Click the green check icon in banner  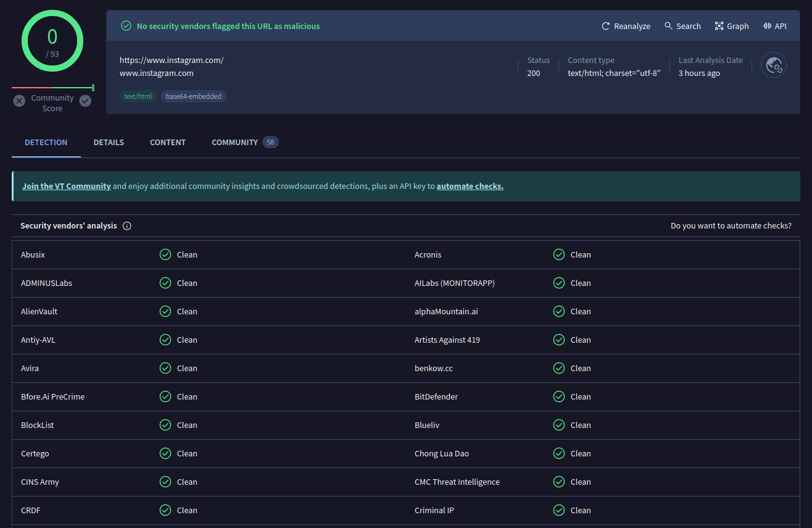pos(126,26)
